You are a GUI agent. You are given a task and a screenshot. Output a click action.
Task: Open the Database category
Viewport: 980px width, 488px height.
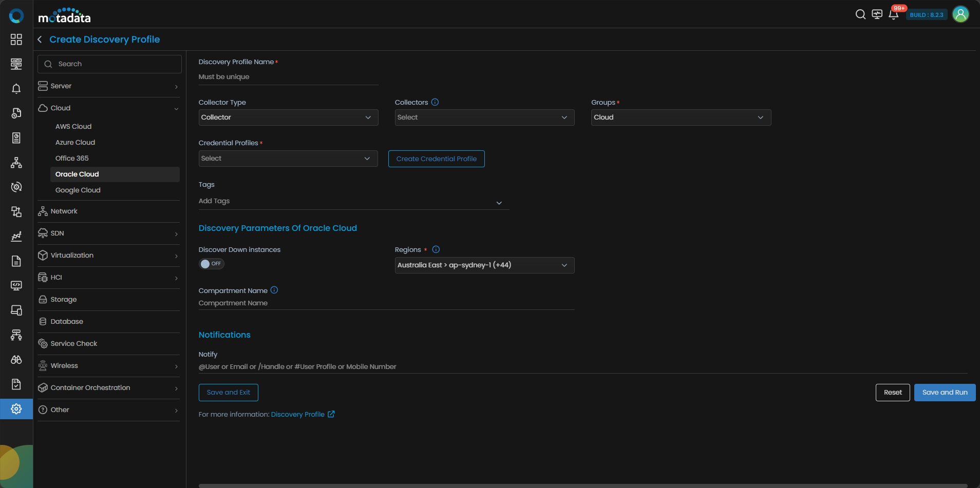coord(109,322)
